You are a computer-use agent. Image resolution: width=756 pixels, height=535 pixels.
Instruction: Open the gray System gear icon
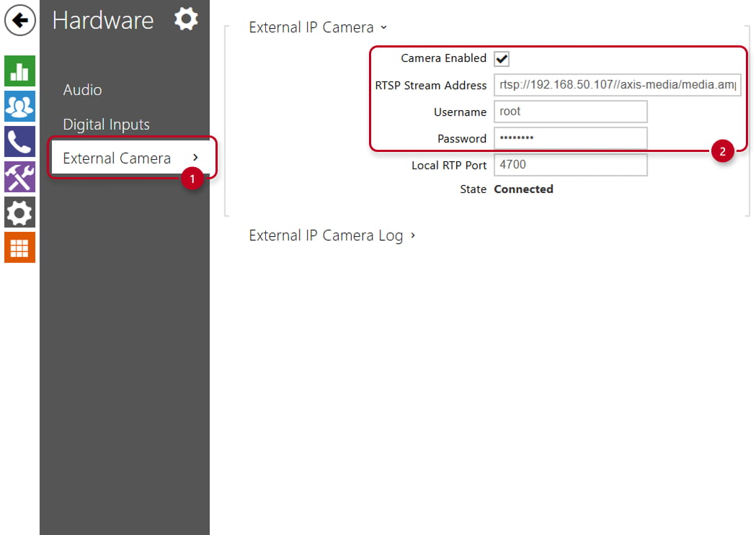pyautogui.click(x=19, y=212)
